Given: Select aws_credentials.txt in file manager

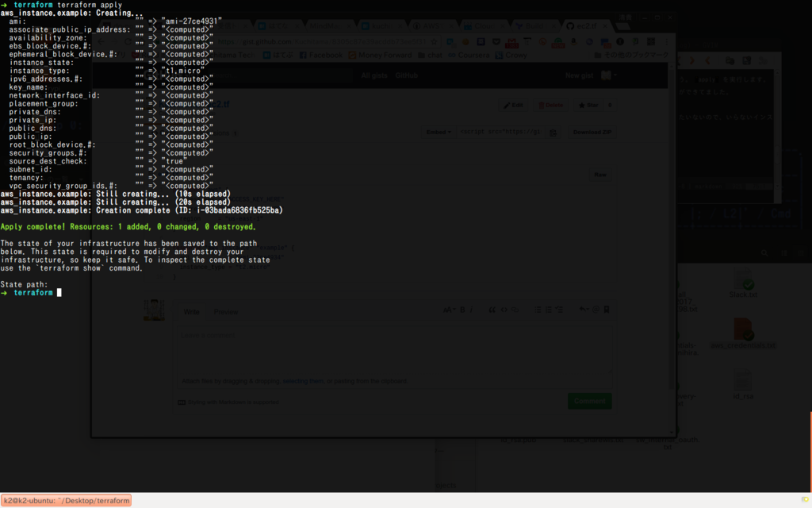Looking at the screenshot, I should pos(743,333).
